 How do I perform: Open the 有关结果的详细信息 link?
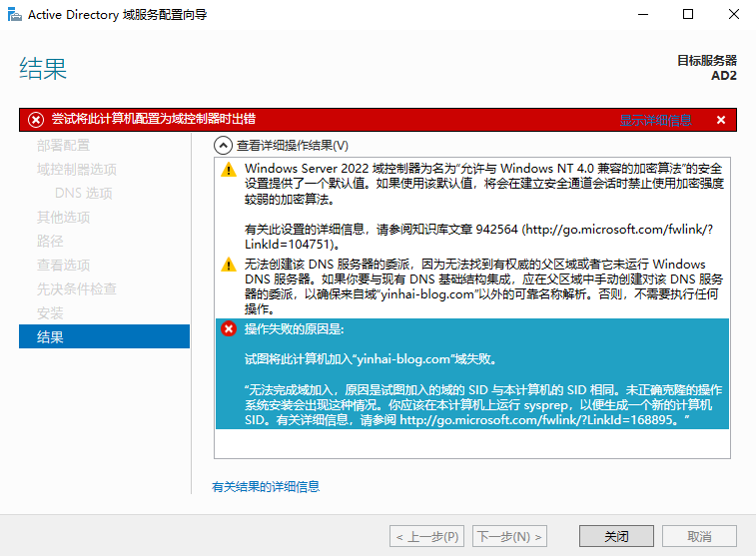tap(266, 486)
